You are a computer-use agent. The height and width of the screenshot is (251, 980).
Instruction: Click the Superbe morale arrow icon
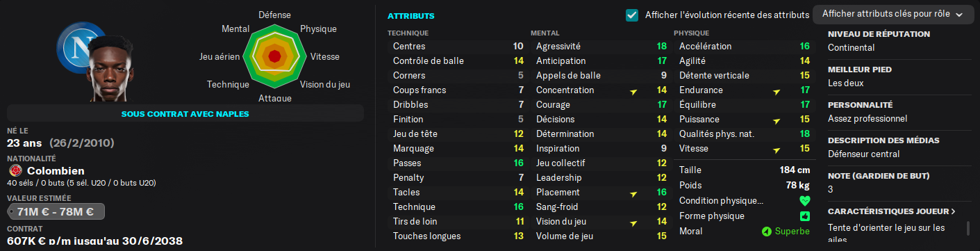766,232
